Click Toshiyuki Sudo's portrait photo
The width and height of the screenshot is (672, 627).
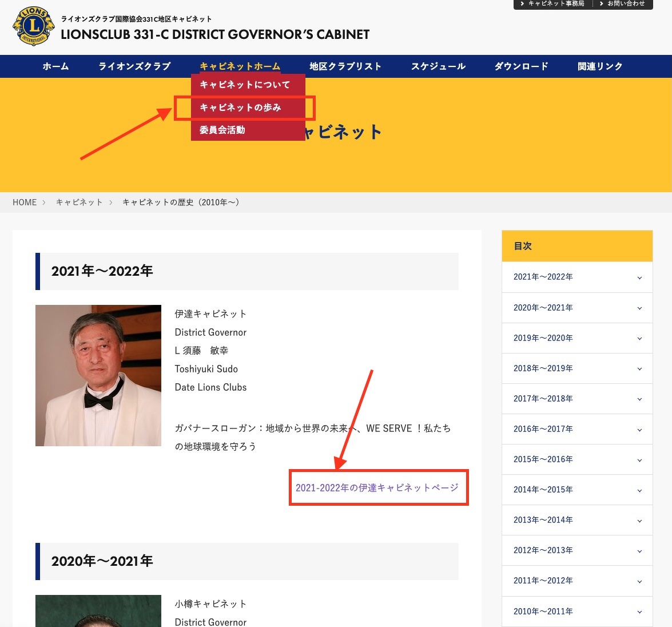click(x=98, y=375)
